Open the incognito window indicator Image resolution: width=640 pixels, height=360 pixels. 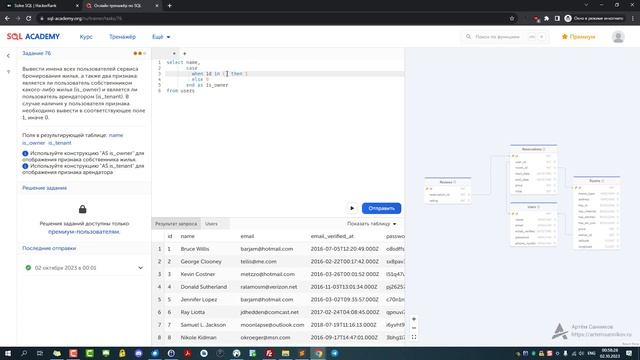[x=594, y=18]
